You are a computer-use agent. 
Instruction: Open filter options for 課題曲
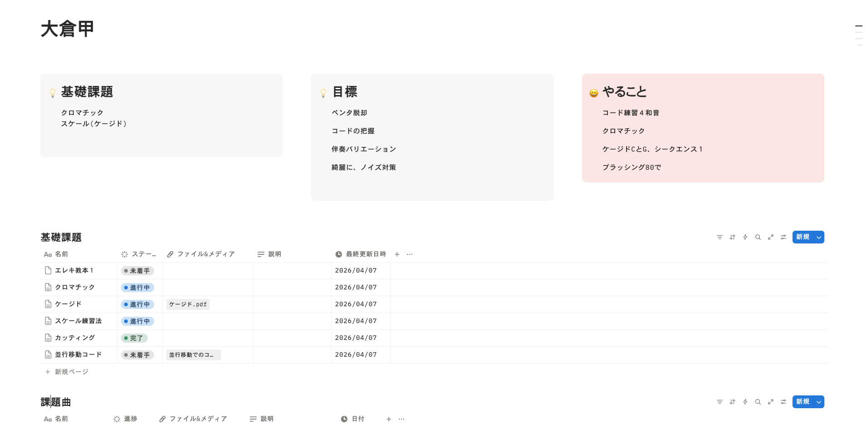coord(720,402)
